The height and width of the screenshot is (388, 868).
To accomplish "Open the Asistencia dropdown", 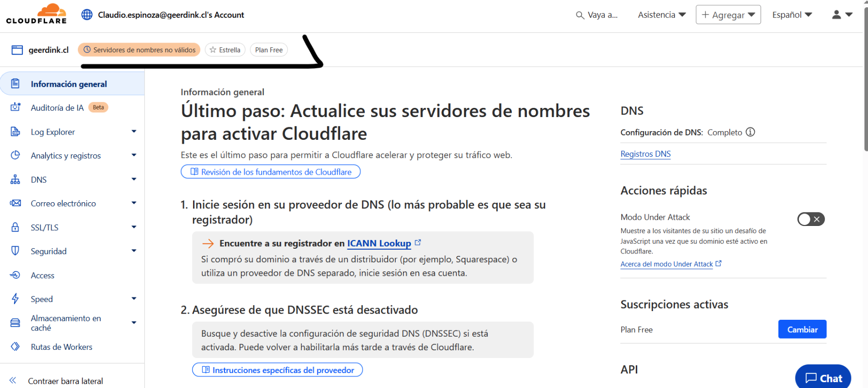I will (662, 15).
